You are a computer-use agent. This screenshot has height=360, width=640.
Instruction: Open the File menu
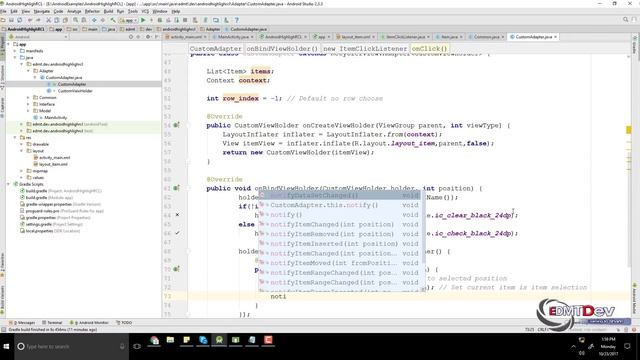point(3,11)
